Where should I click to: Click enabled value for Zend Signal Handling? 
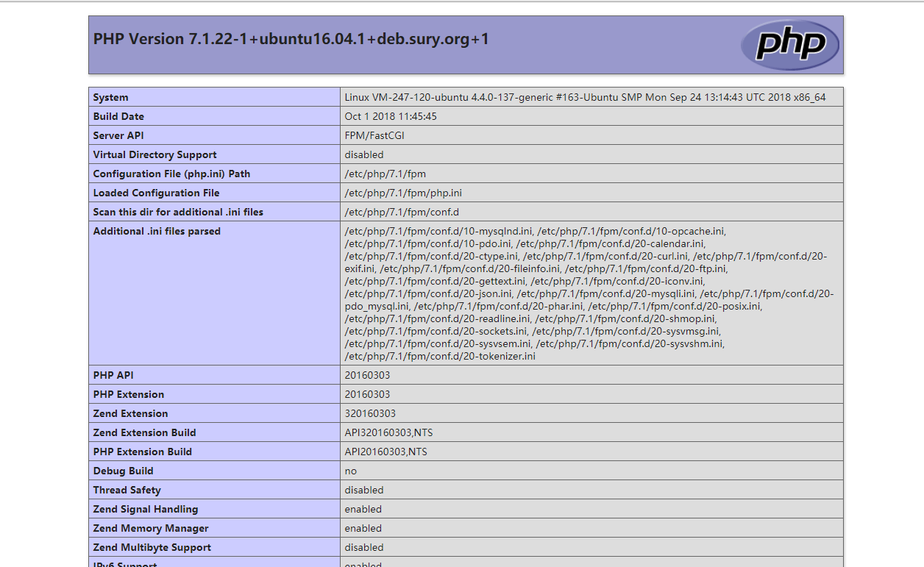point(363,509)
